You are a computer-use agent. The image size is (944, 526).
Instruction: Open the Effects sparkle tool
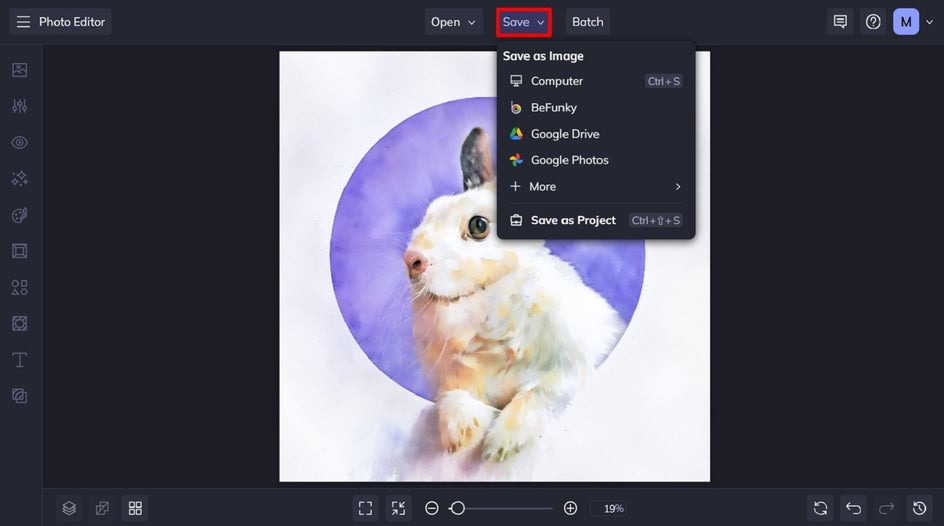[19, 179]
